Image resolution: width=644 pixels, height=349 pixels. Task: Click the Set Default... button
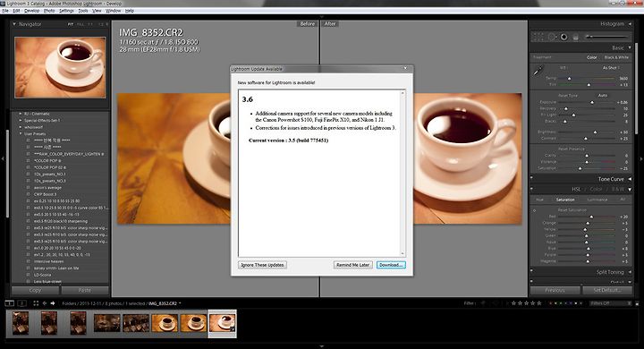[x=607, y=290]
